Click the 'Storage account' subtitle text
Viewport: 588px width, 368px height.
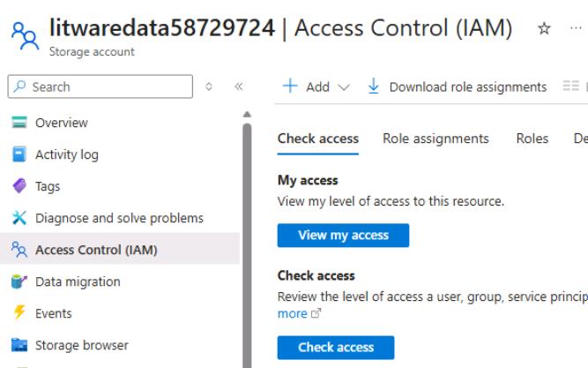pyautogui.click(x=92, y=52)
